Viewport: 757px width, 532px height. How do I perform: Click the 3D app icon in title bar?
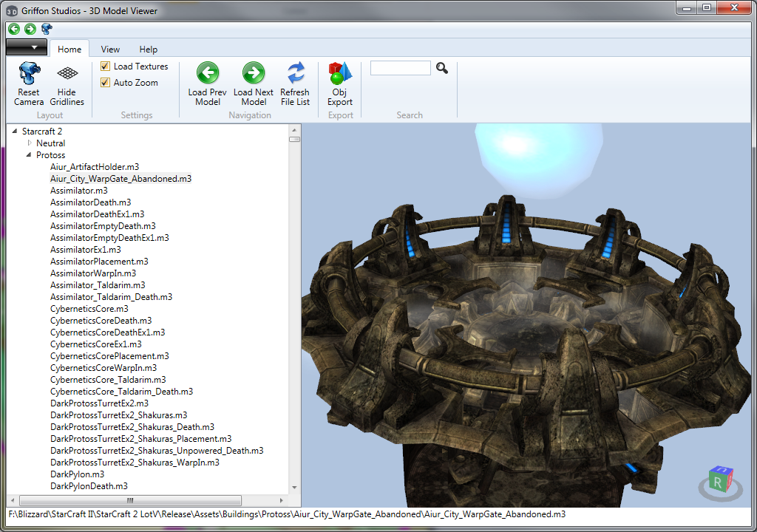click(12, 10)
